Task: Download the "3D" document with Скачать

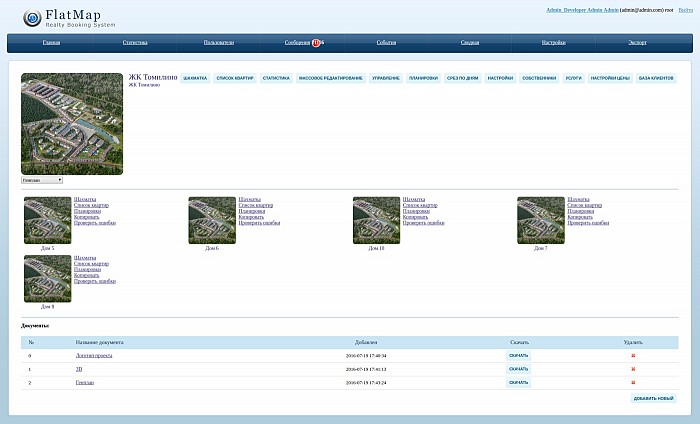Action: coord(518,369)
